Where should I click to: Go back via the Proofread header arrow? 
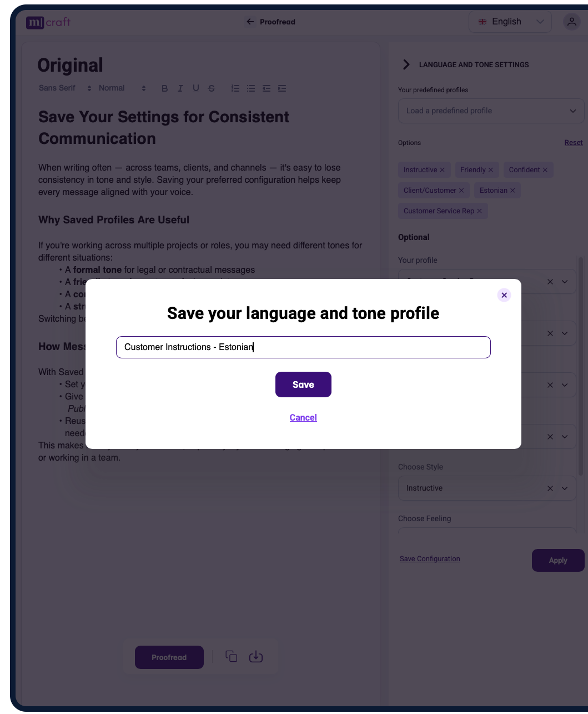[x=249, y=22]
